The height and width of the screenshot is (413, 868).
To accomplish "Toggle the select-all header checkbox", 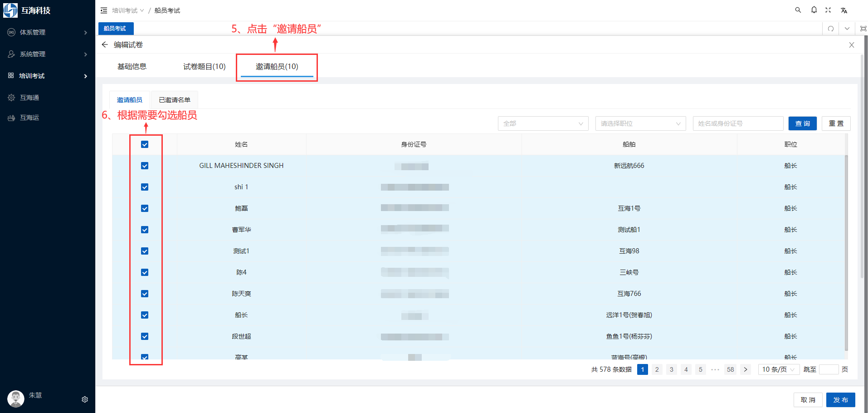I will click(145, 144).
